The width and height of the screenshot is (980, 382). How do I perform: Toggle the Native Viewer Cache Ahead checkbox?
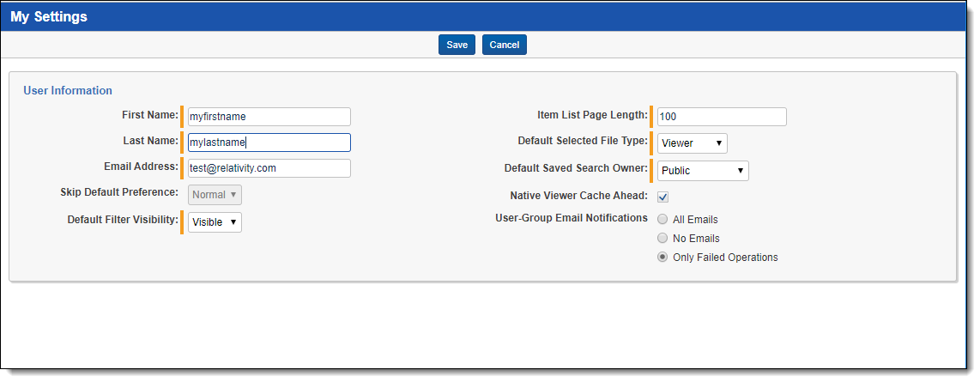tap(663, 197)
